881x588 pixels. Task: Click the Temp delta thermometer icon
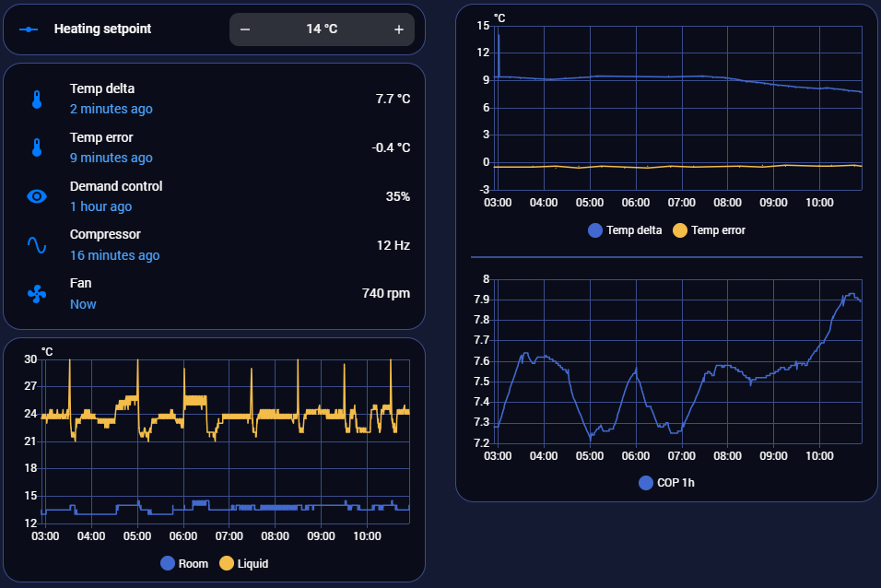37,99
